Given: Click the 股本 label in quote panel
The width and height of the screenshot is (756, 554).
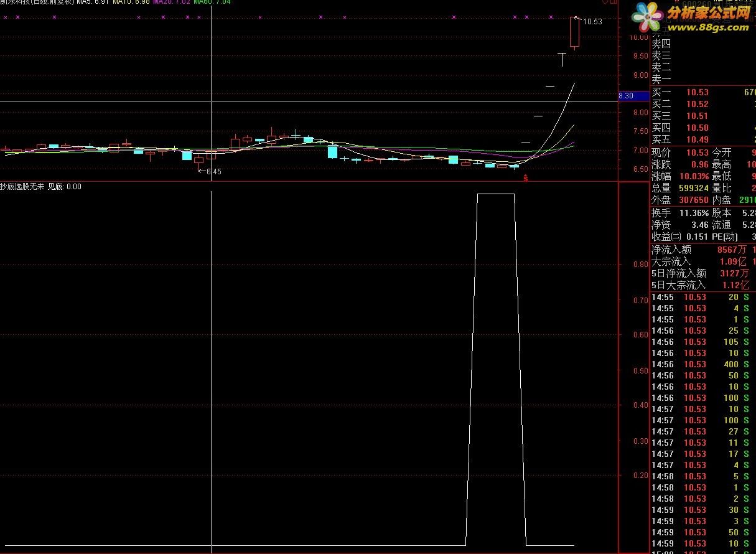Looking at the screenshot, I should (722, 213).
